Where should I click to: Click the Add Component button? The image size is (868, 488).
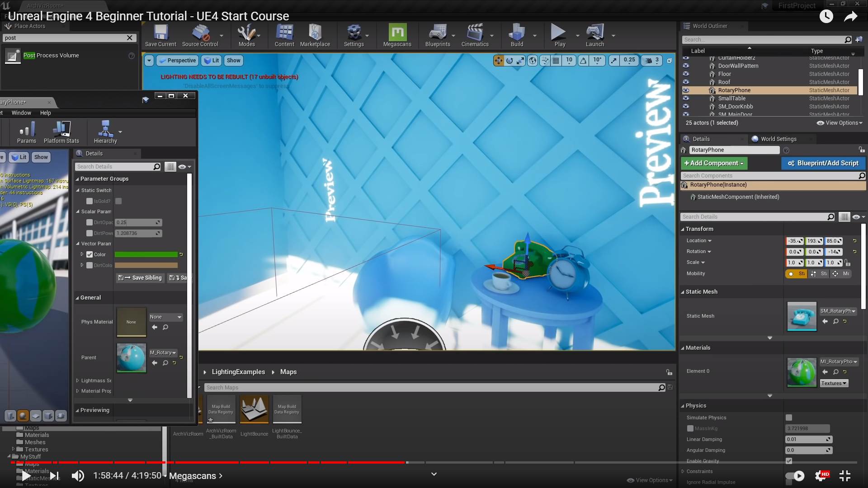(x=714, y=163)
